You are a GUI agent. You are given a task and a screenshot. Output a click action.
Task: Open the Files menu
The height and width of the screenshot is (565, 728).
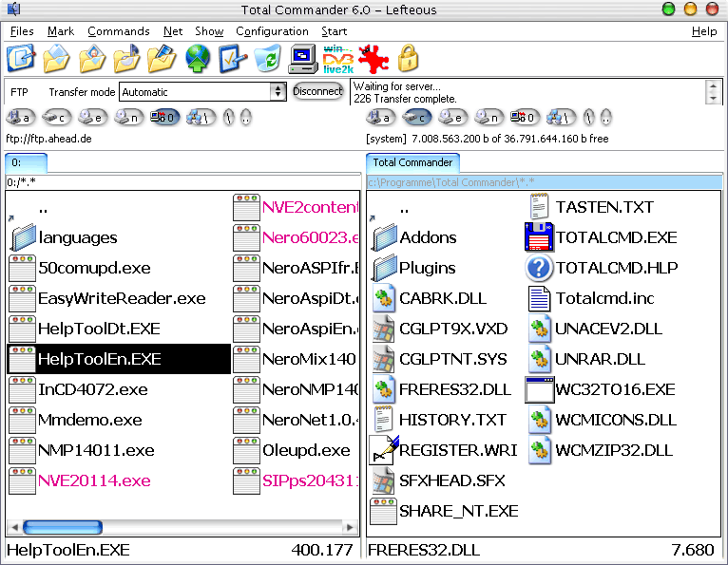click(22, 31)
